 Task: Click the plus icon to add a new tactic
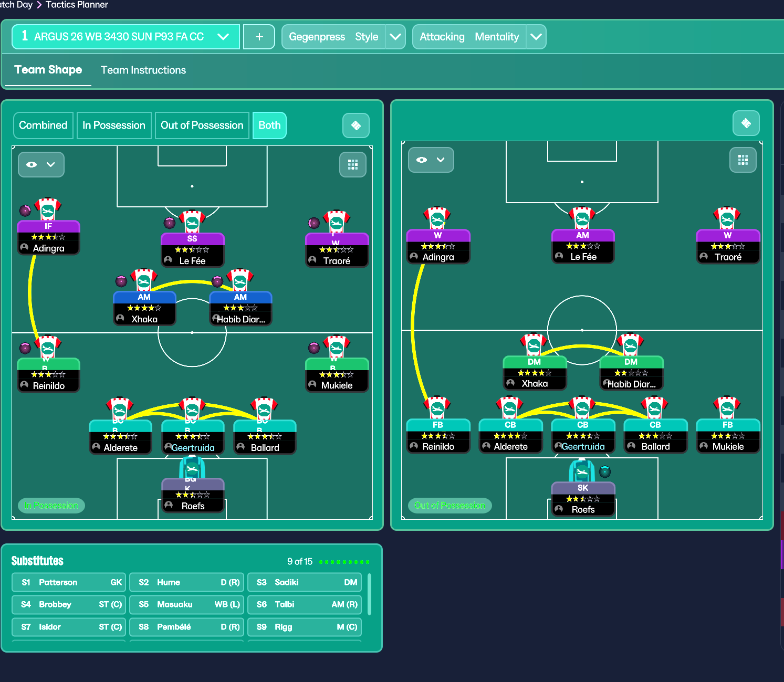259,37
